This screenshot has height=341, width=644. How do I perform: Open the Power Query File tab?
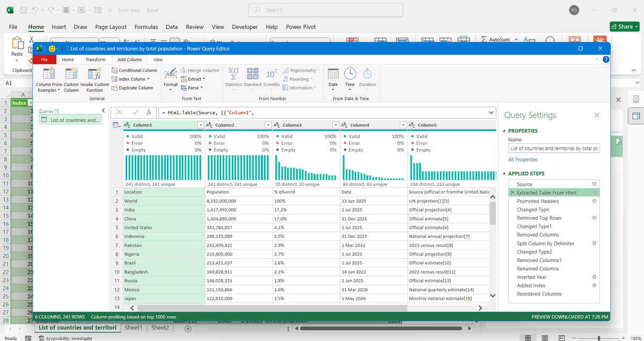point(45,60)
